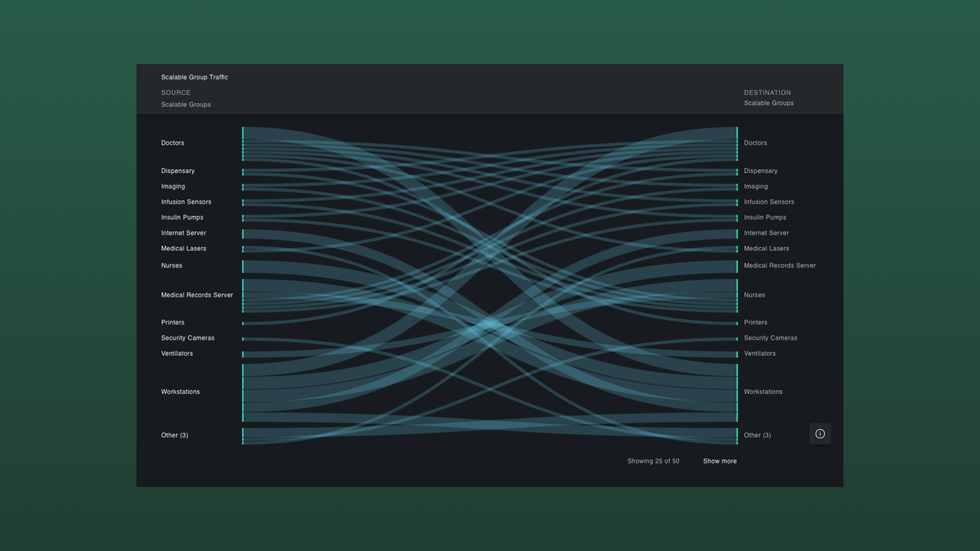Click the Imaging source group label
980x551 pixels.
tap(173, 187)
